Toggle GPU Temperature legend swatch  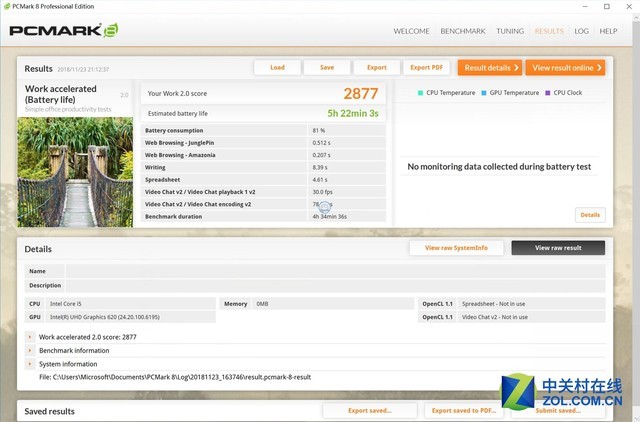484,93
